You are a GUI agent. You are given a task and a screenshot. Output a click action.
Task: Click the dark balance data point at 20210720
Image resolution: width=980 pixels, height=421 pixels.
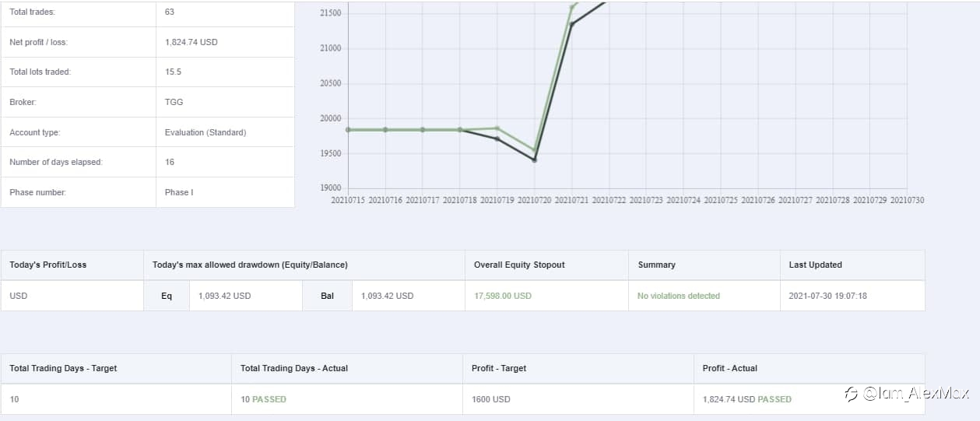(535, 160)
